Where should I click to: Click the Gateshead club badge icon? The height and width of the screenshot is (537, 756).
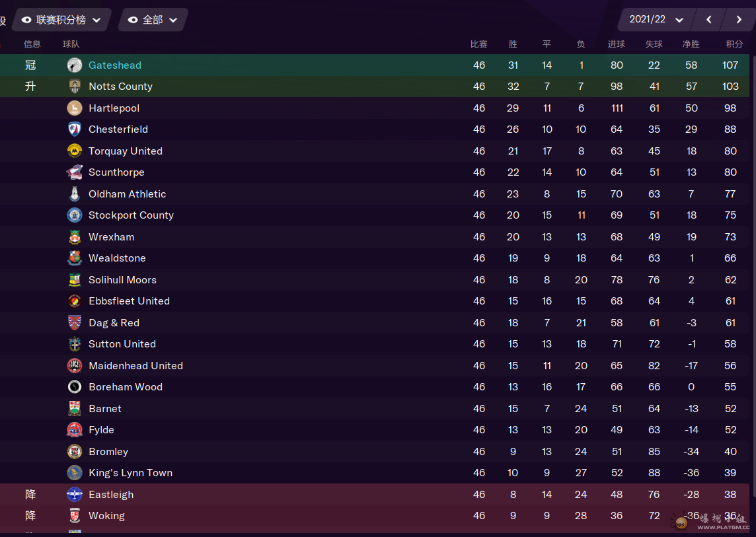(x=75, y=65)
